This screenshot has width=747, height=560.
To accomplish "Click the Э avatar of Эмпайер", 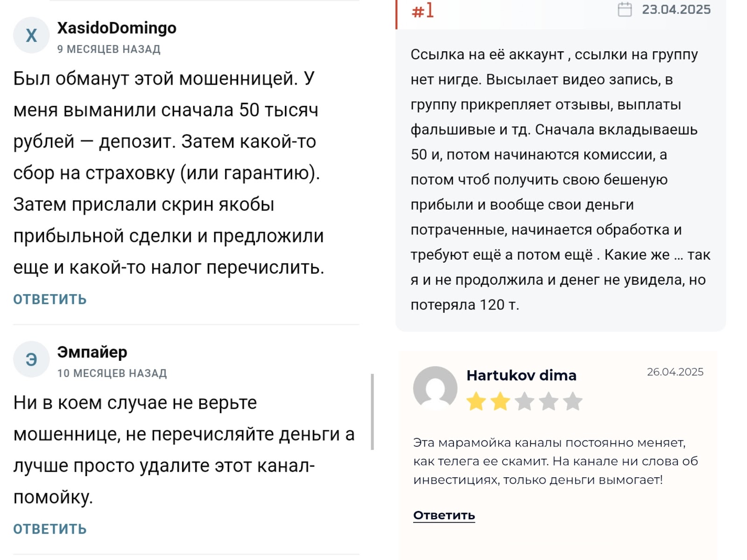I will click(31, 359).
